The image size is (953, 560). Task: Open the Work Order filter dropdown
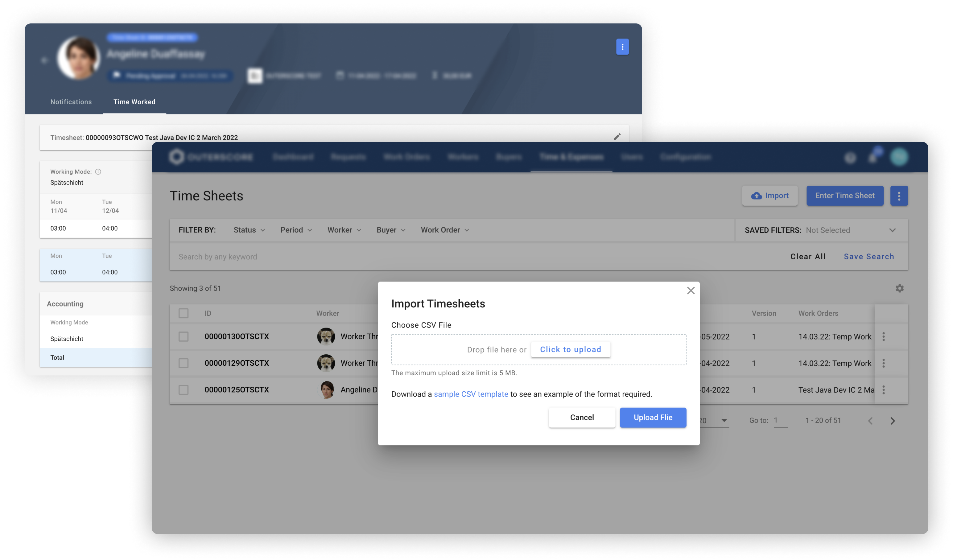pyautogui.click(x=445, y=230)
